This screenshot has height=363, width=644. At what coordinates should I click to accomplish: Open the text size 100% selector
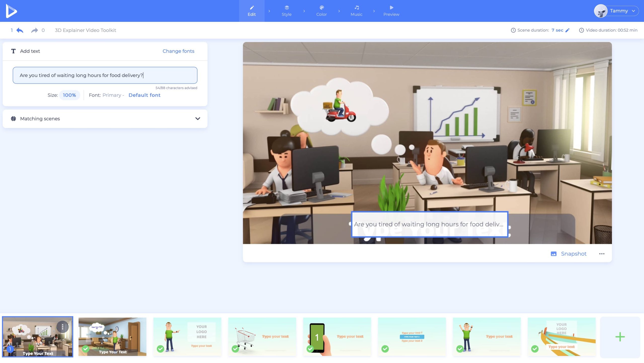69,95
